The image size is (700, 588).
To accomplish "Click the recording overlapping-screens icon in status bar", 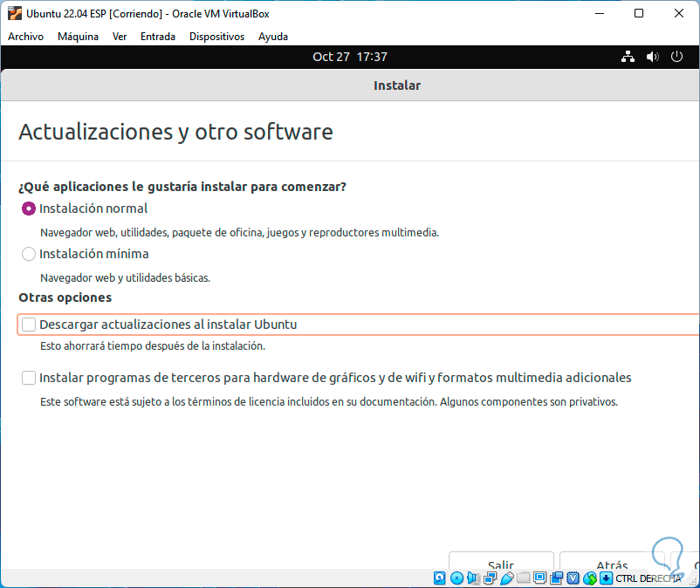I will pyautogui.click(x=556, y=578).
